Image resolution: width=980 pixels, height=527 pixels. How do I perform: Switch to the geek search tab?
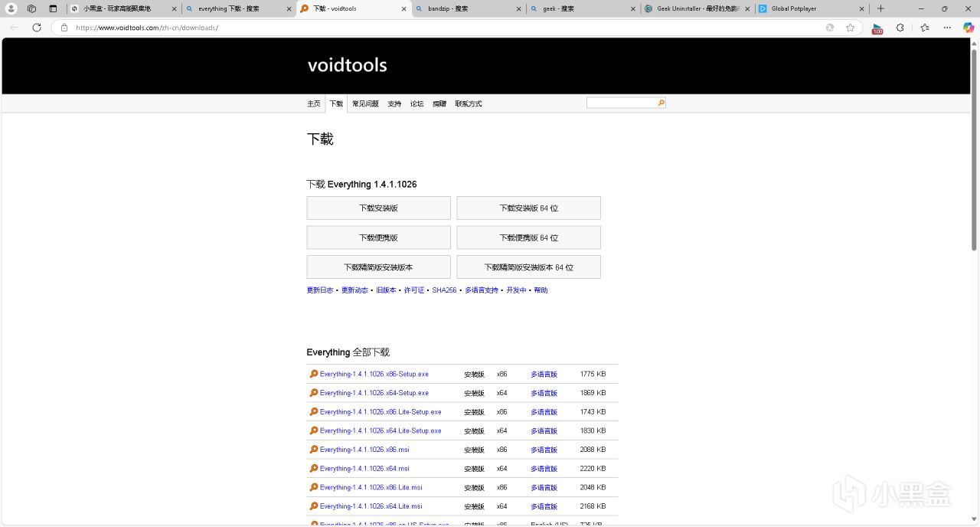tap(582, 8)
